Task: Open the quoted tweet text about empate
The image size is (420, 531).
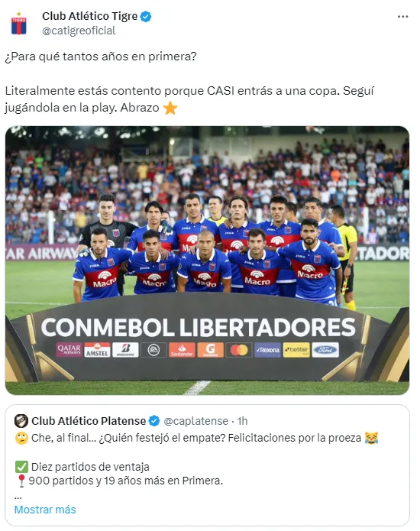Action: 196,438
